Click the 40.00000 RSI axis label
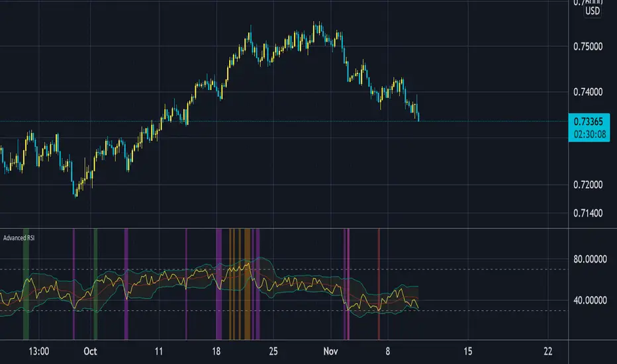Screen dimensions: 617x364 coord(590,300)
